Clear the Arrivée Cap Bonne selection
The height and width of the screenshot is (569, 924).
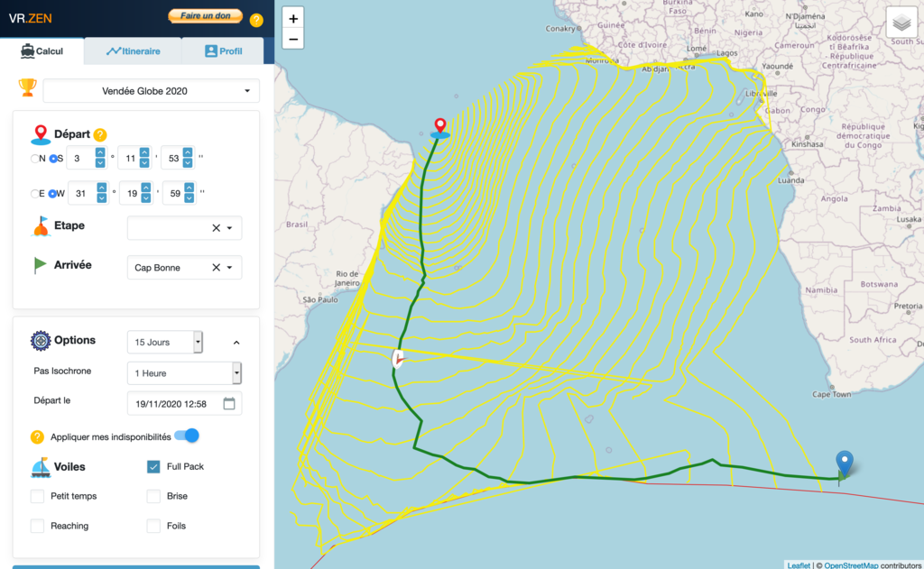pyautogui.click(x=216, y=268)
